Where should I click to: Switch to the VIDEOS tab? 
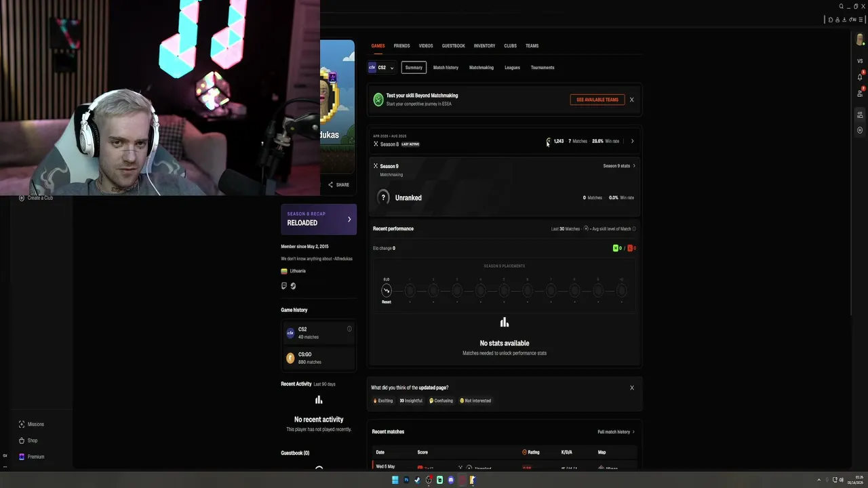tap(426, 46)
